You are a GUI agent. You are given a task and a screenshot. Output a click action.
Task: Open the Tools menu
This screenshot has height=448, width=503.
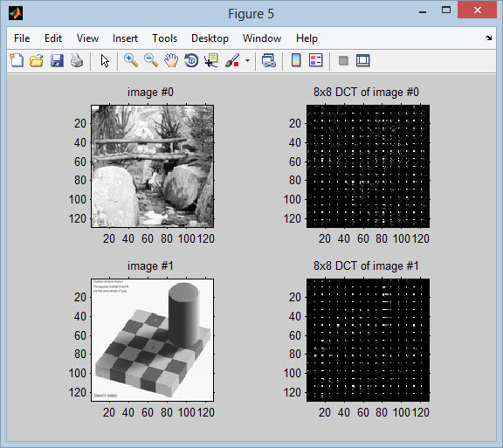pyautogui.click(x=164, y=38)
